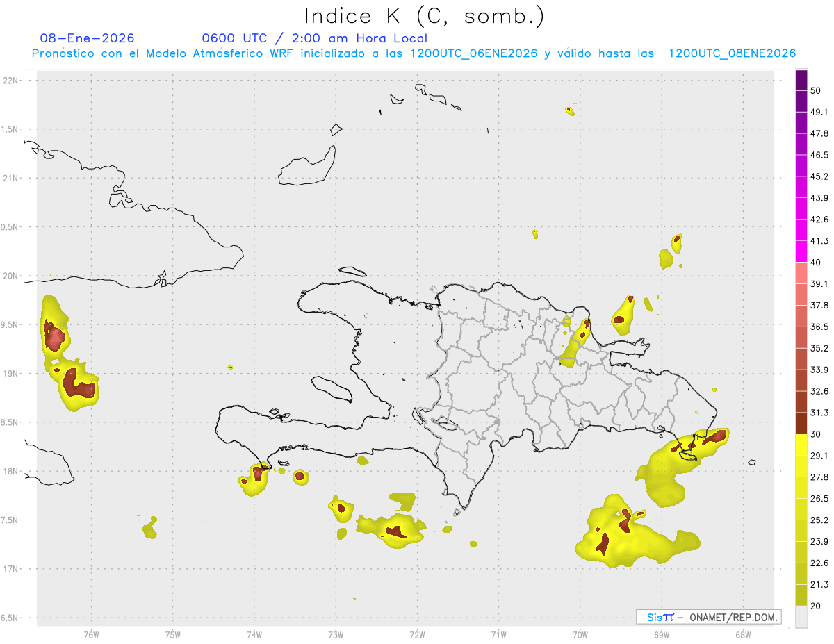
Task: Click the '22N' latitude label
Action: 10,81
